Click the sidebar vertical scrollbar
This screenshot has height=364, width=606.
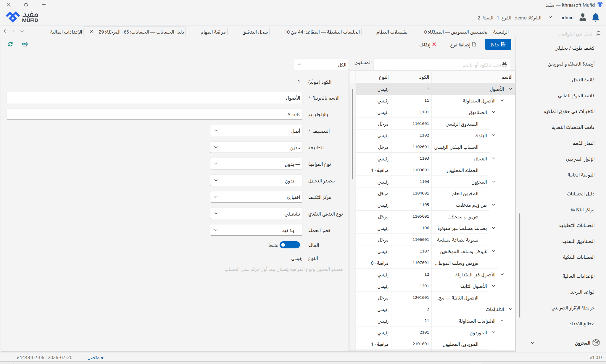(520, 265)
